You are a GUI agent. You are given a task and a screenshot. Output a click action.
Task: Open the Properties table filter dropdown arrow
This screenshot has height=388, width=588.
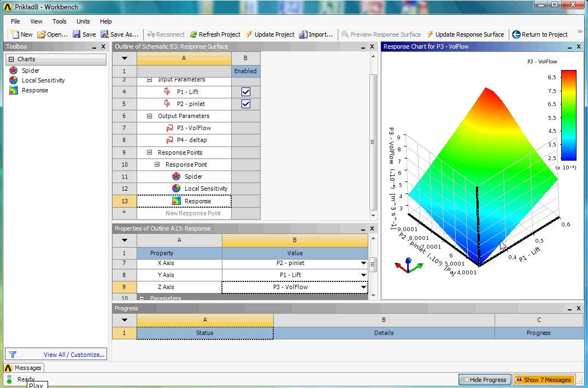point(125,240)
